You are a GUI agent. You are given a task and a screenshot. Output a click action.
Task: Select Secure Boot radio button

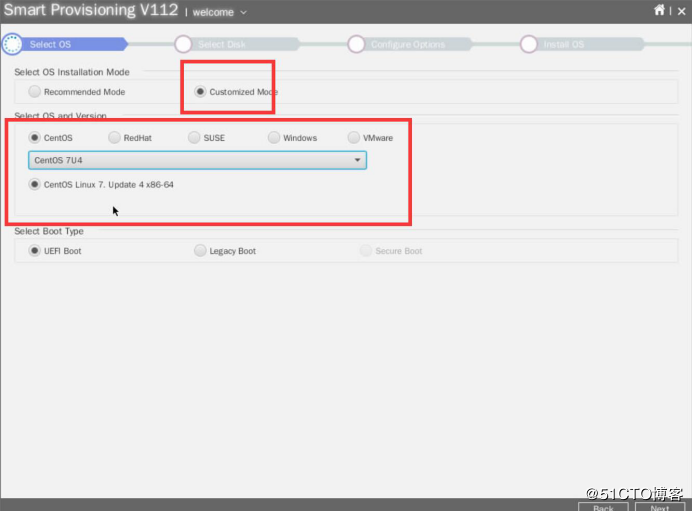[366, 251]
